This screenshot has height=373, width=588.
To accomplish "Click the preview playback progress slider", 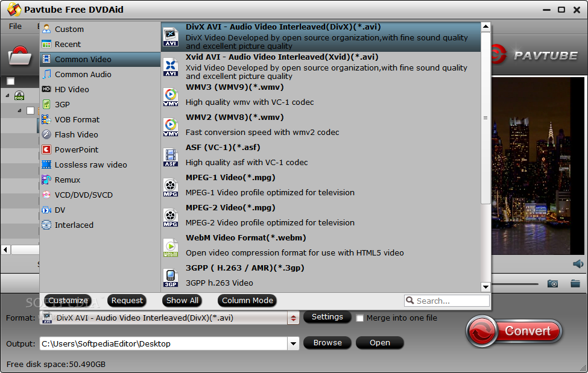I will click(x=514, y=284).
